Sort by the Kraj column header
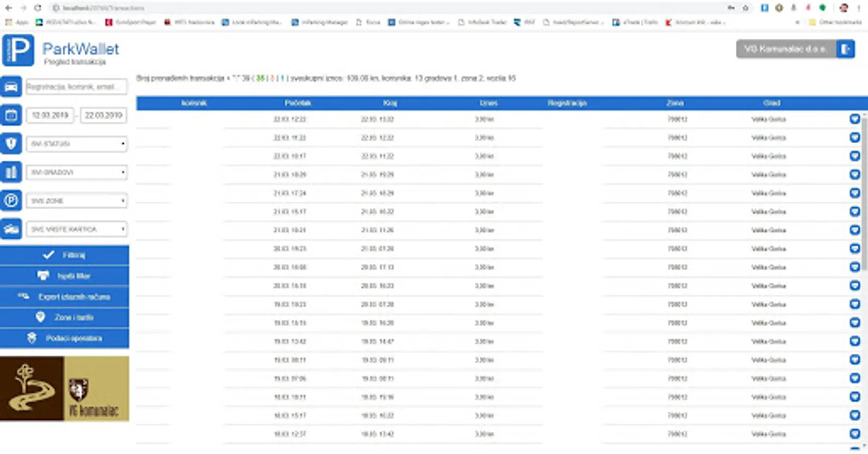 [390, 103]
